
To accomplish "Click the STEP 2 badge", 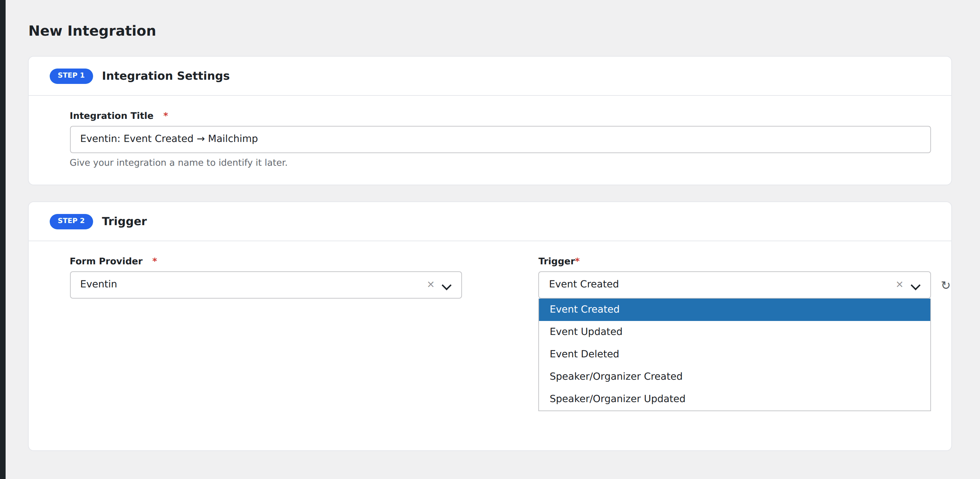I will pos(71,221).
